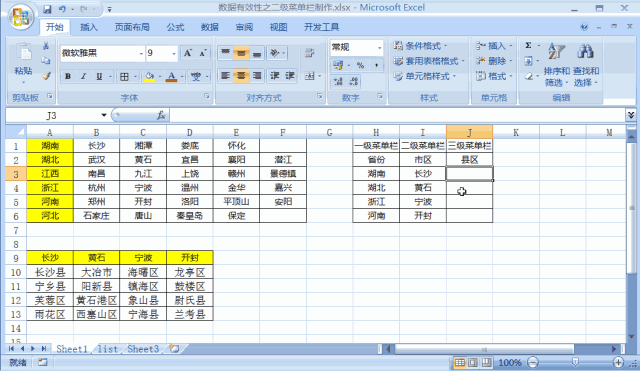
Task: Open the font name dropdown
Action: (141, 53)
